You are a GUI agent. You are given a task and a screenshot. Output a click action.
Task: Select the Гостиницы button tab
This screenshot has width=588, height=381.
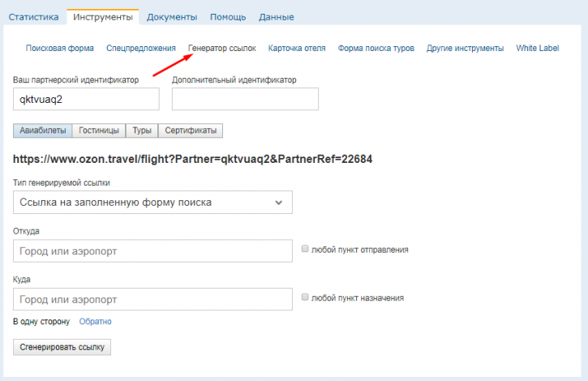pyautogui.click(x=99, y=131)
